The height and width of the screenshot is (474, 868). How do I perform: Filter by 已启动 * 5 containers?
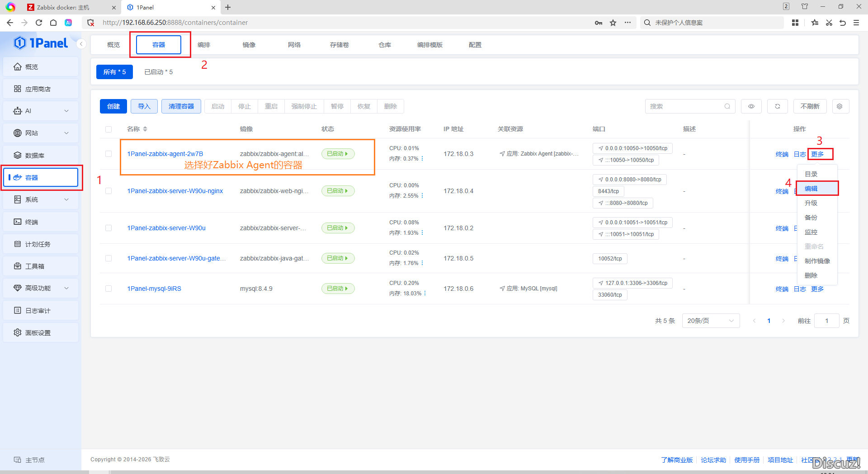[x=158, y=72]
